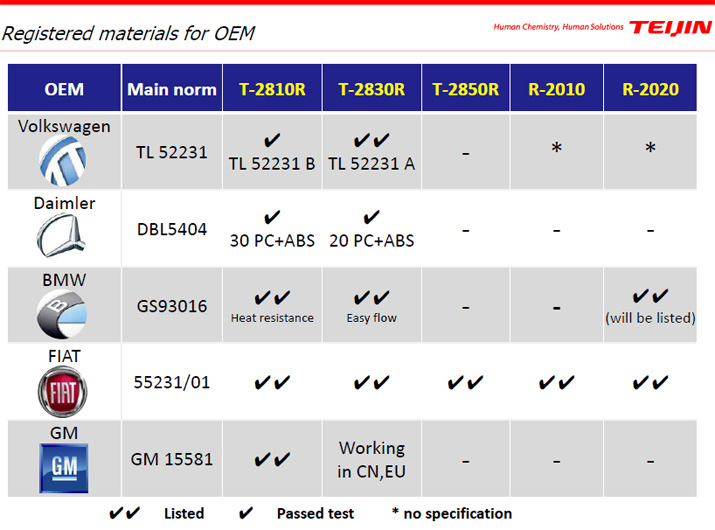The image size is (715, 530).
Task: Click the Listed legend label
Action: pos(184,514)
